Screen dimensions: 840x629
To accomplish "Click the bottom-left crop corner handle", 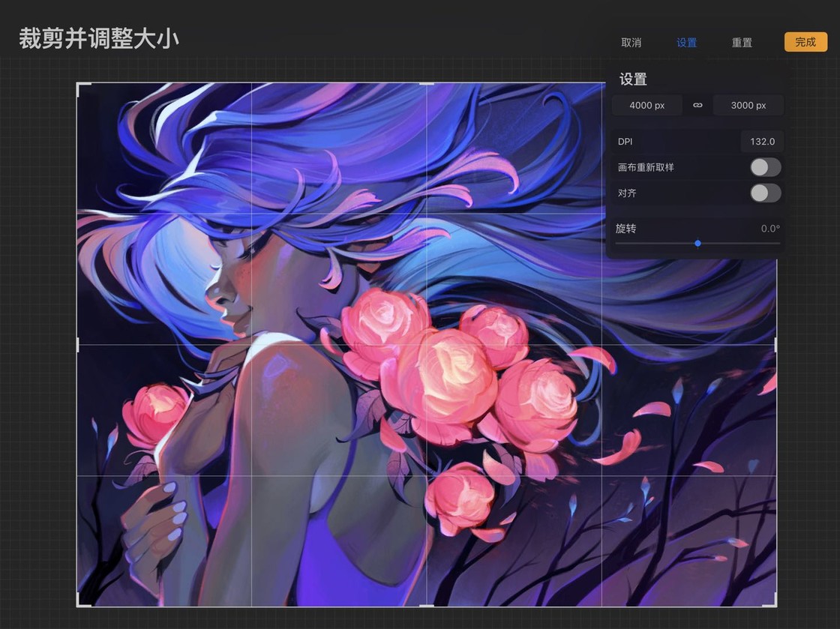I will pos(83,600).
